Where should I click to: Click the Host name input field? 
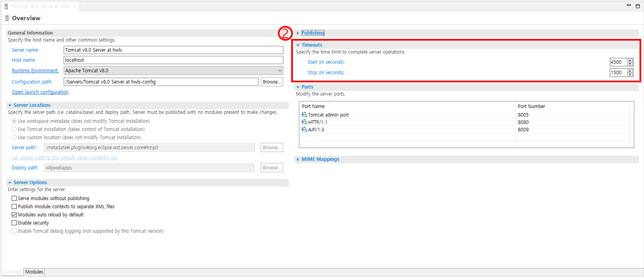[173, 60]
